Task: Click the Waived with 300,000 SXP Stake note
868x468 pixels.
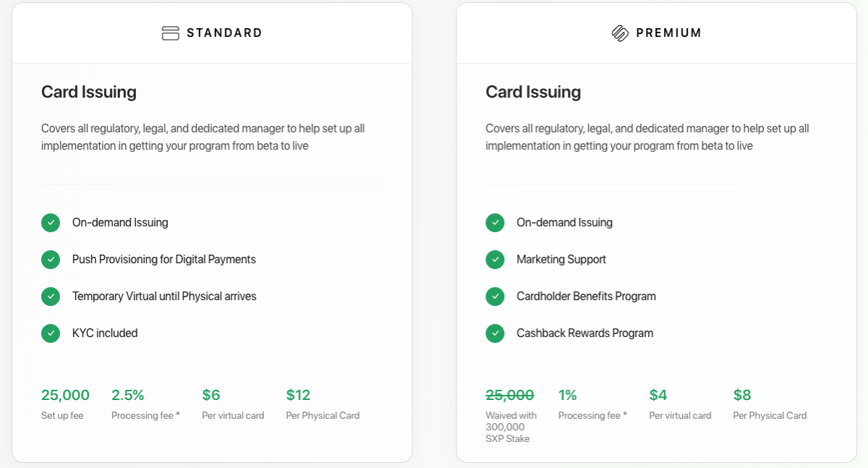Action: point(511,427)
